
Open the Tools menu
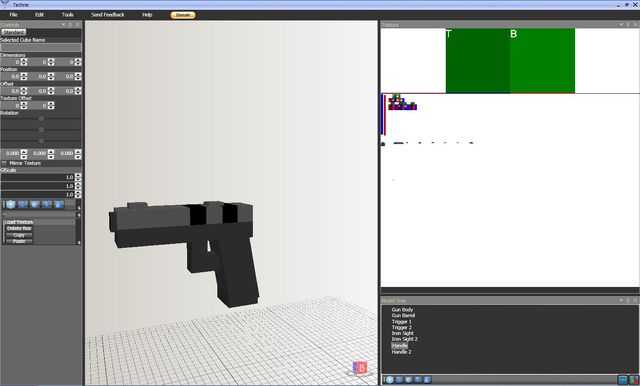67,15
